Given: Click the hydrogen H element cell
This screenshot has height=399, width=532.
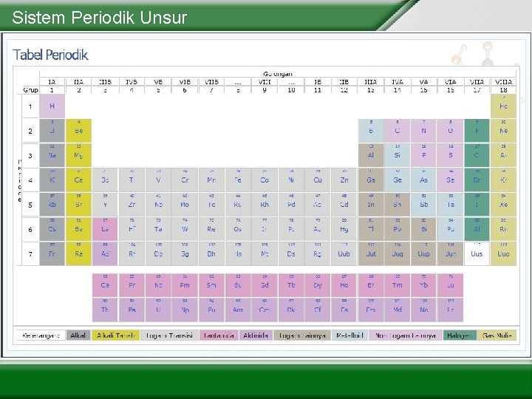Looking at the screenshot, I should 52,106.
